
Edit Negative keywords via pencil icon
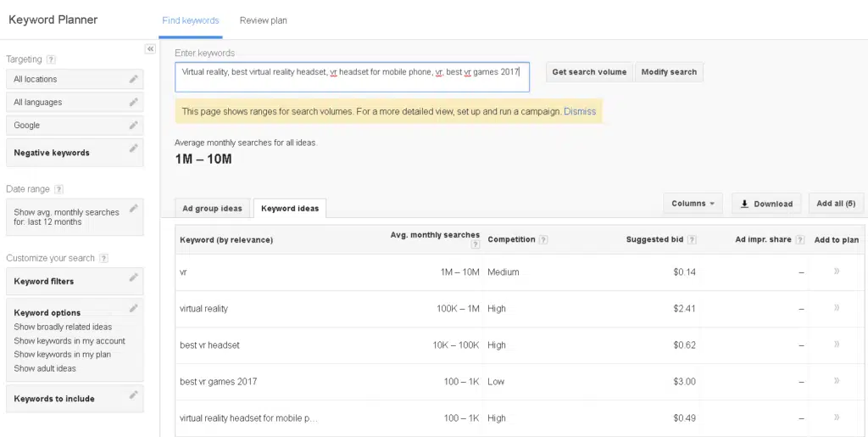tap(133, 148)
